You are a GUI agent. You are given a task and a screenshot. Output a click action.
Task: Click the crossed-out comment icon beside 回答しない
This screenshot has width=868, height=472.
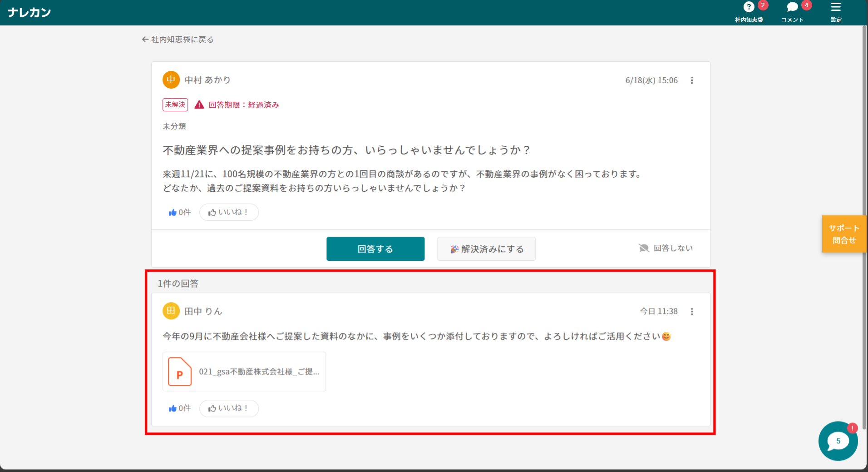[x=644, y=248]
